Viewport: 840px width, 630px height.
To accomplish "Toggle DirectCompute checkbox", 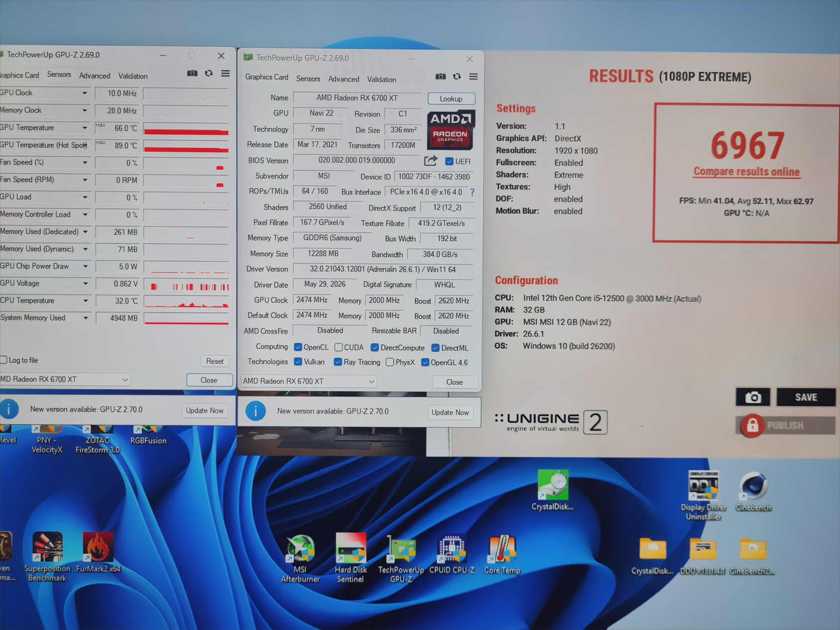I will click(374, 348).
